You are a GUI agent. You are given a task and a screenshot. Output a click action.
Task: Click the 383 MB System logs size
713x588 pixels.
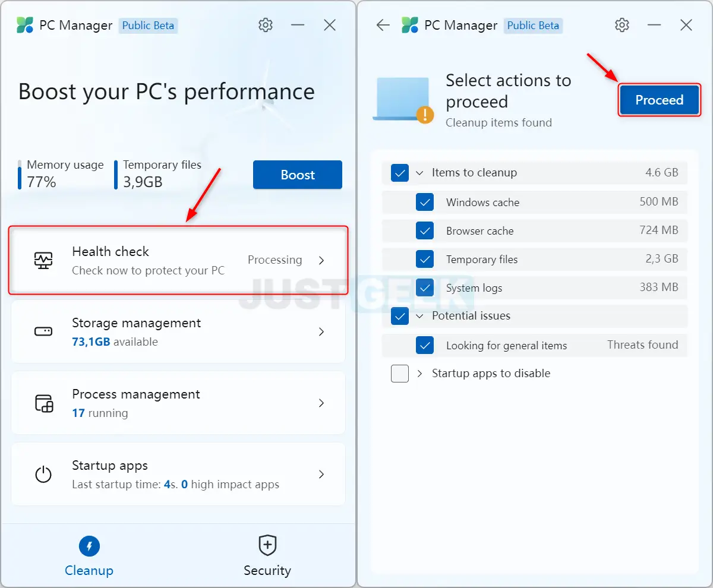coord(659,287)
